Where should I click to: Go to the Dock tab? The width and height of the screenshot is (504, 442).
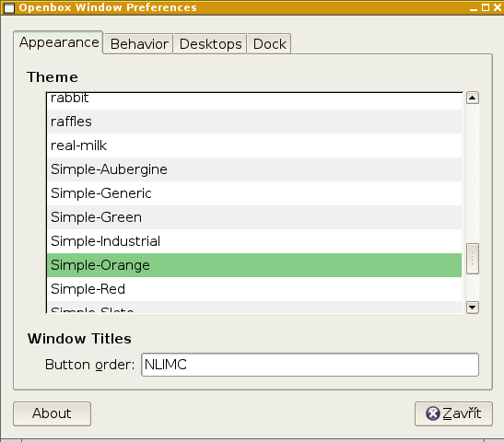point(269,44)
